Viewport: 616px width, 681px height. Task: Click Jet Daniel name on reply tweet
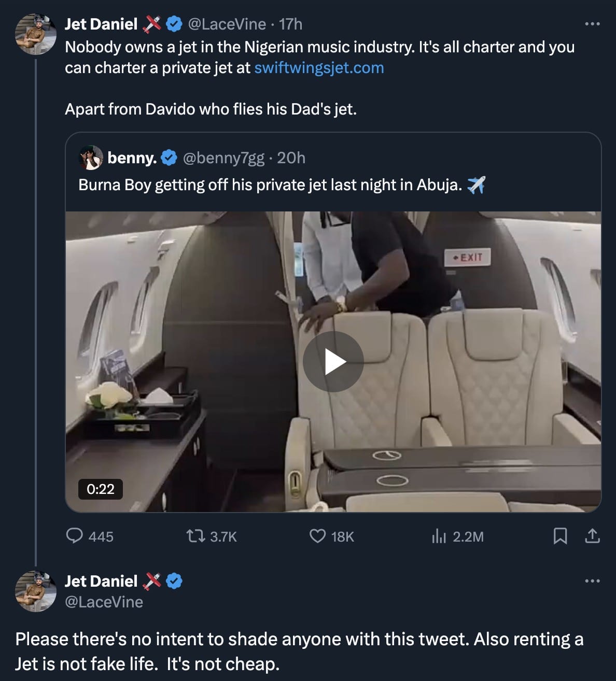[101, 581]
